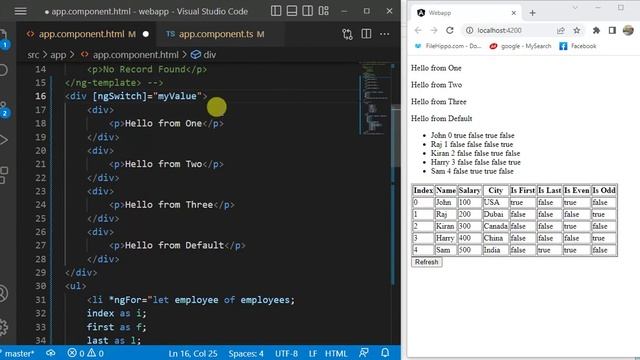Toggle secondary side bar layout icon
Screen dimensions: 640x360
coord(308,11)
